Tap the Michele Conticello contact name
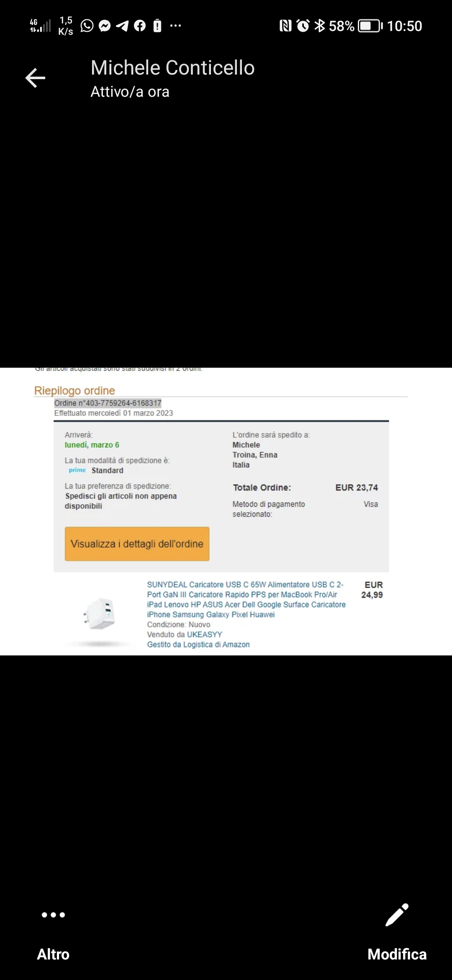 click(x=172, y=68)
